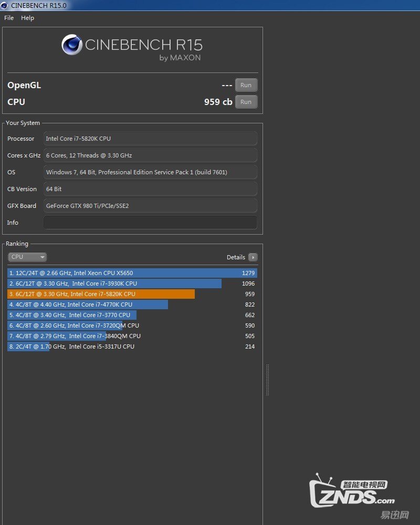This screenshot has width=420, height=525.
Task: Run the OpenGL benchmark
Action: [246, 85]
